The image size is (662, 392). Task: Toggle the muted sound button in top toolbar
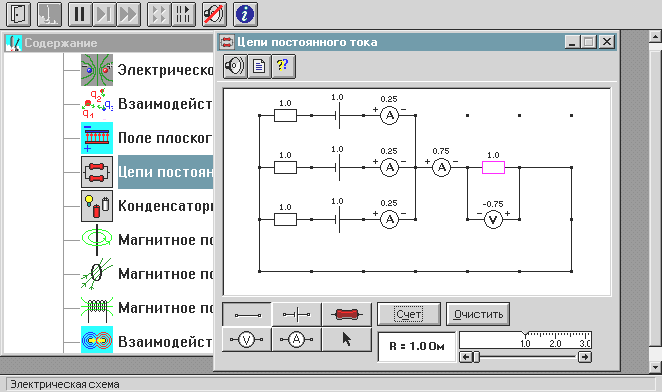pos(214,14)
